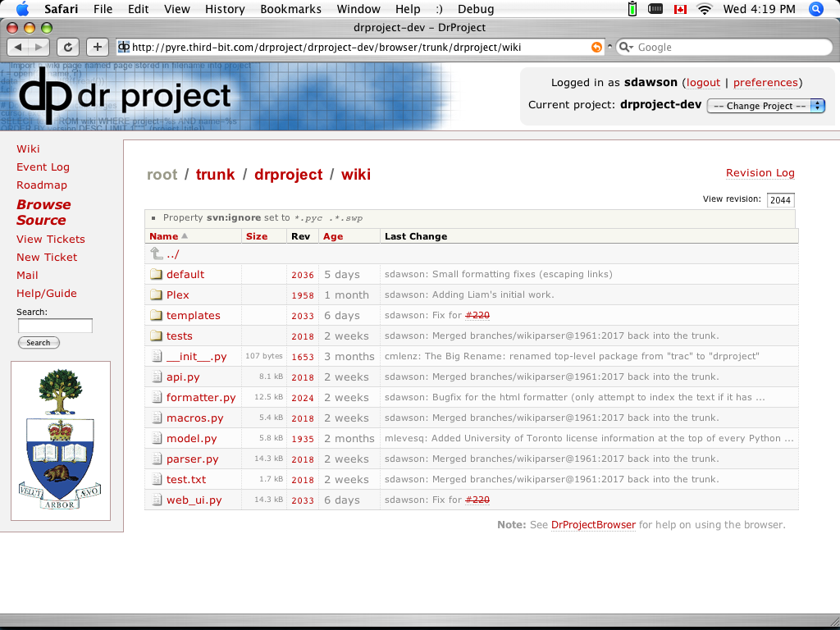Open the "Change Project" dropdown

pos(765,105)
